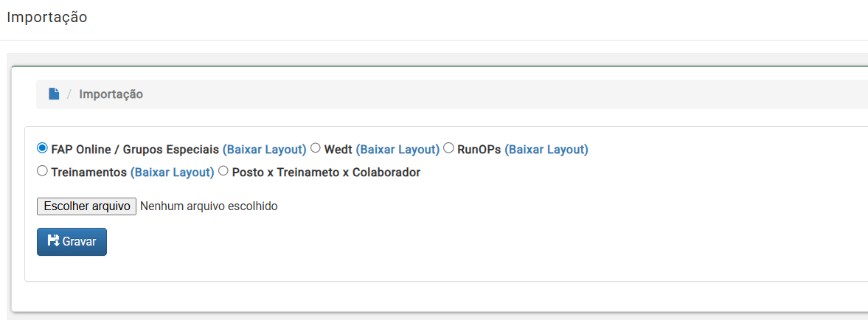Open the Baixar Layout link beside Wedt
868x320 pixels.
[397, 150]
